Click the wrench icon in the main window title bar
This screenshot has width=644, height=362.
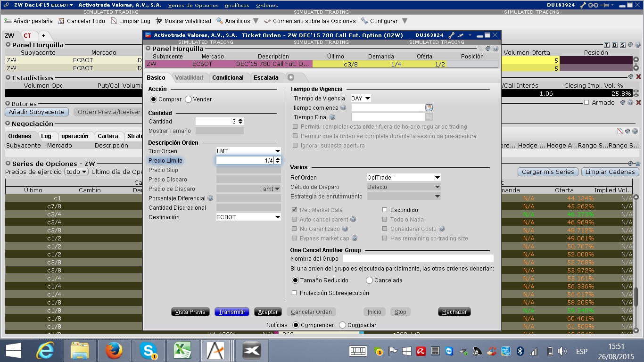click(x=583, y=5)
